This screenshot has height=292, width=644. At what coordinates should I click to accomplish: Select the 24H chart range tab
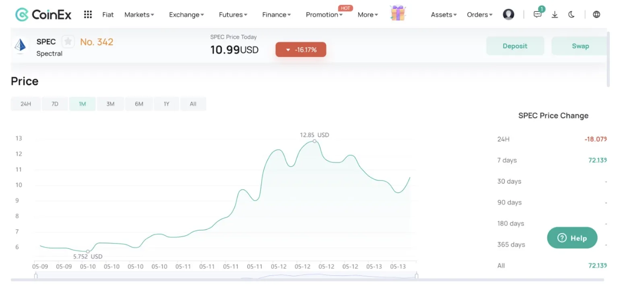(26, 104)
